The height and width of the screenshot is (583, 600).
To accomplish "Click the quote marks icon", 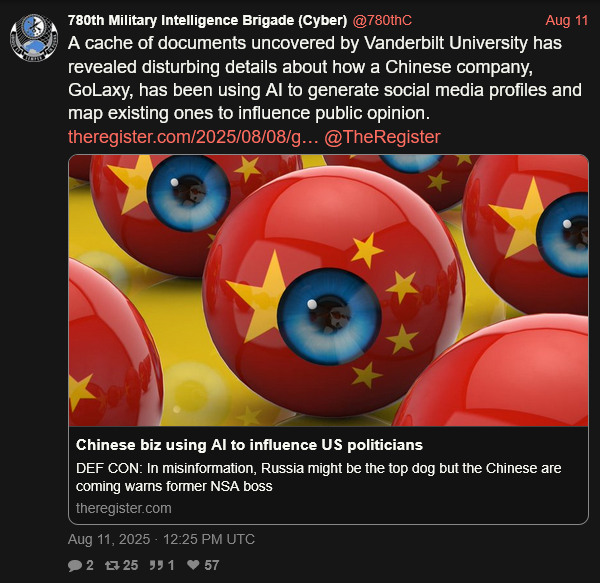I will coord(156,565).
